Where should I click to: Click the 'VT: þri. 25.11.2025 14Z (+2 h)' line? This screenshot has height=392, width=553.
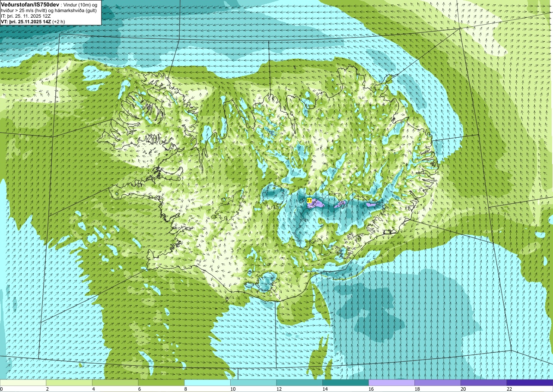(x=33, y=21)
